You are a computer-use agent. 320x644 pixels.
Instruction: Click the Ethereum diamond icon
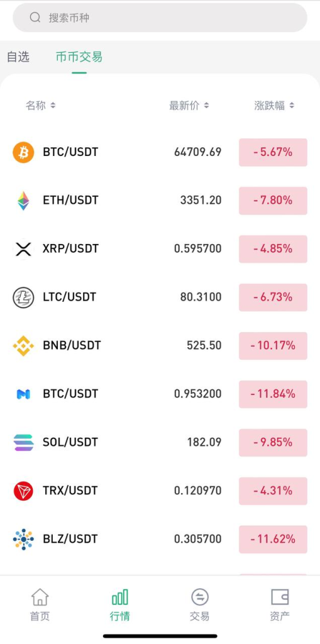pyautogui.click(x=23, y=201)
